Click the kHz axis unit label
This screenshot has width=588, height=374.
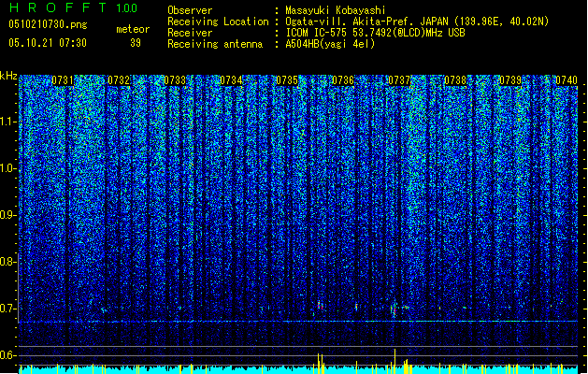pyautogui.click(x=8, y=76)
